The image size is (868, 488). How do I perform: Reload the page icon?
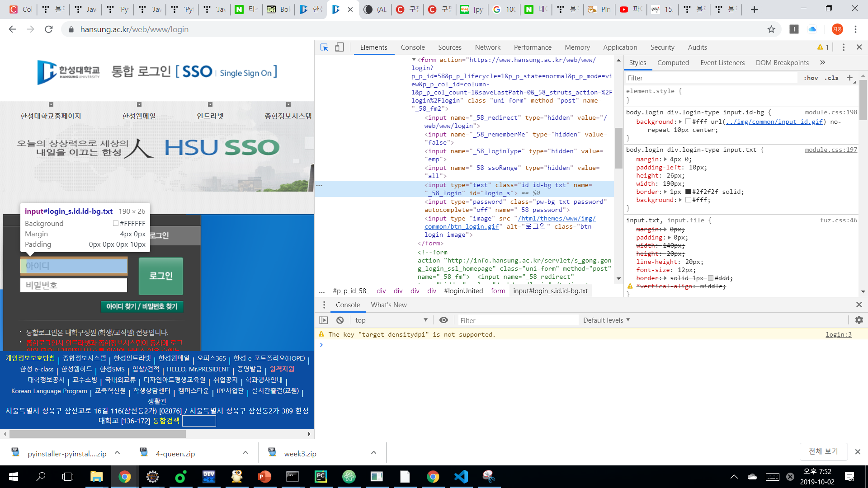point(49,29)
